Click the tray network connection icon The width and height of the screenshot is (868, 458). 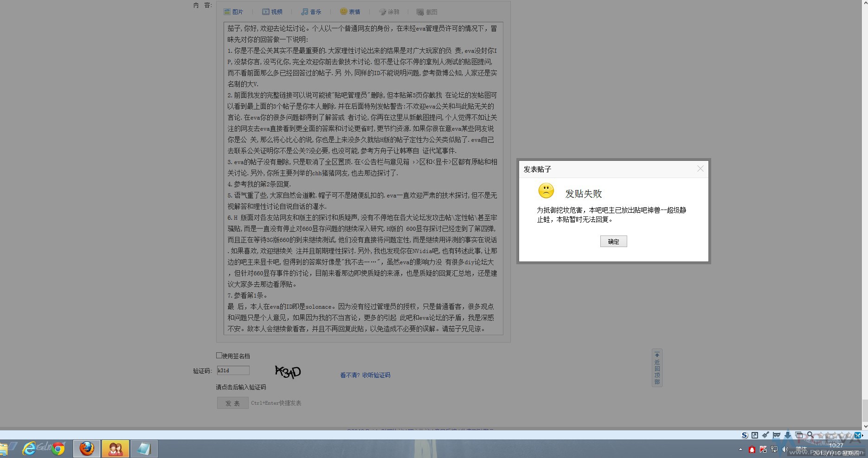pos(774,449)
